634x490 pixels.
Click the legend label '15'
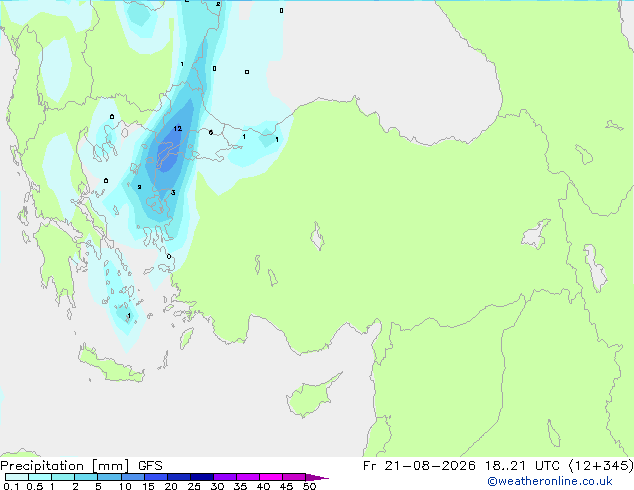click(148, 486)
